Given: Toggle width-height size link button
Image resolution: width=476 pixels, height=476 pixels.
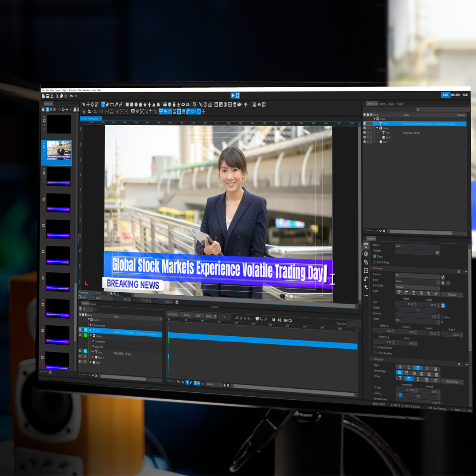Looking at the screenshot, I should tap(443, 305).
